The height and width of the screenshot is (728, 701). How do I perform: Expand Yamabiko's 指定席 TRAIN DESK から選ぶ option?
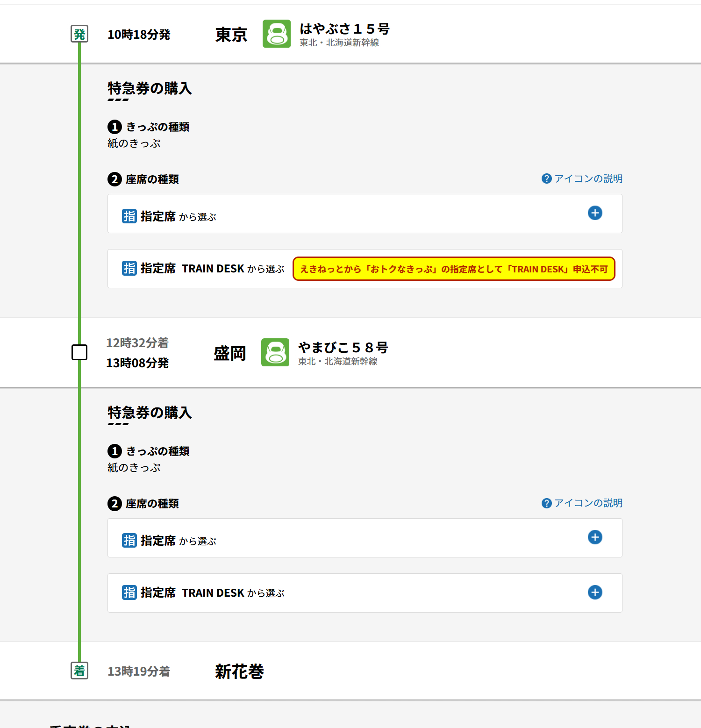coord(365,593)
